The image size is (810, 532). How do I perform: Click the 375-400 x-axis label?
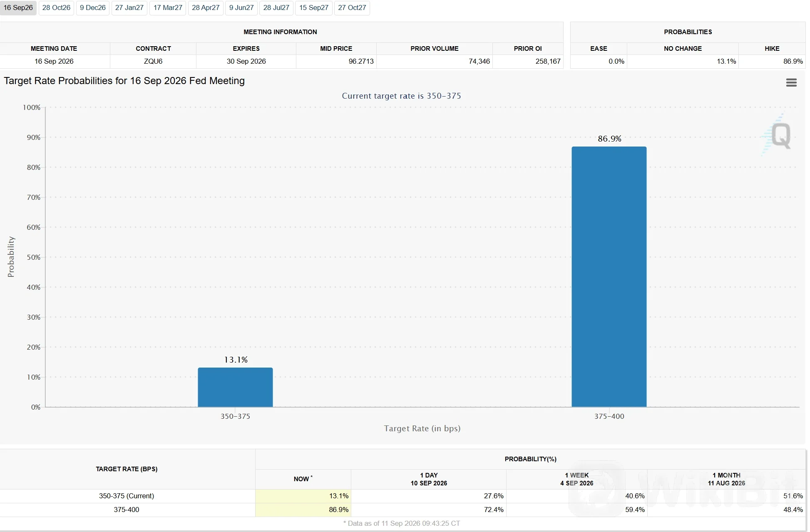[609, 416]
